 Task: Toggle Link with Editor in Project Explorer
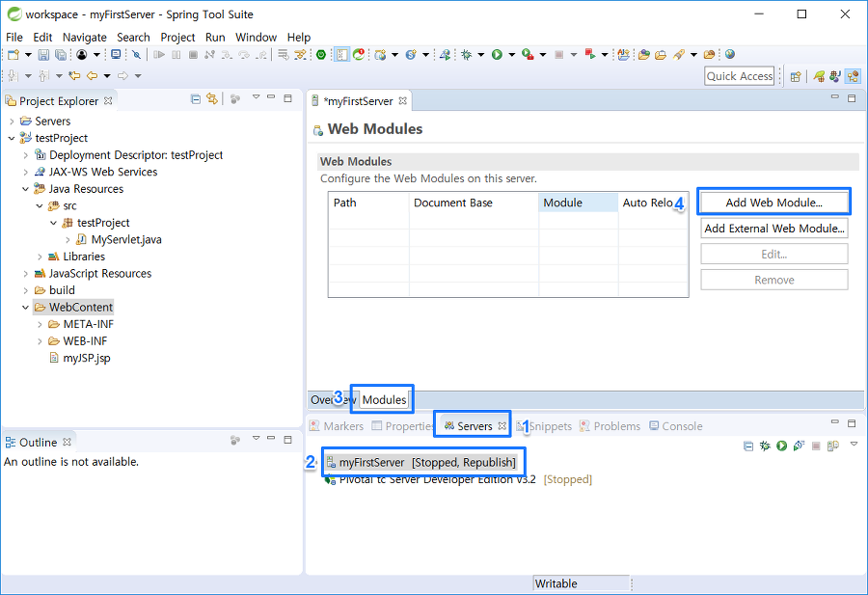tap(212, 98)
